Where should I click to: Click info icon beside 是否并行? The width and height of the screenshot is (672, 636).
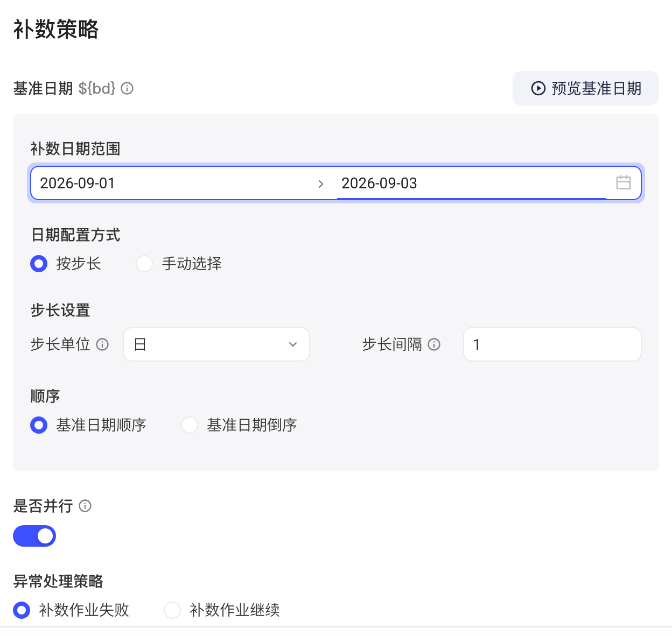click(x=85, y=506)
